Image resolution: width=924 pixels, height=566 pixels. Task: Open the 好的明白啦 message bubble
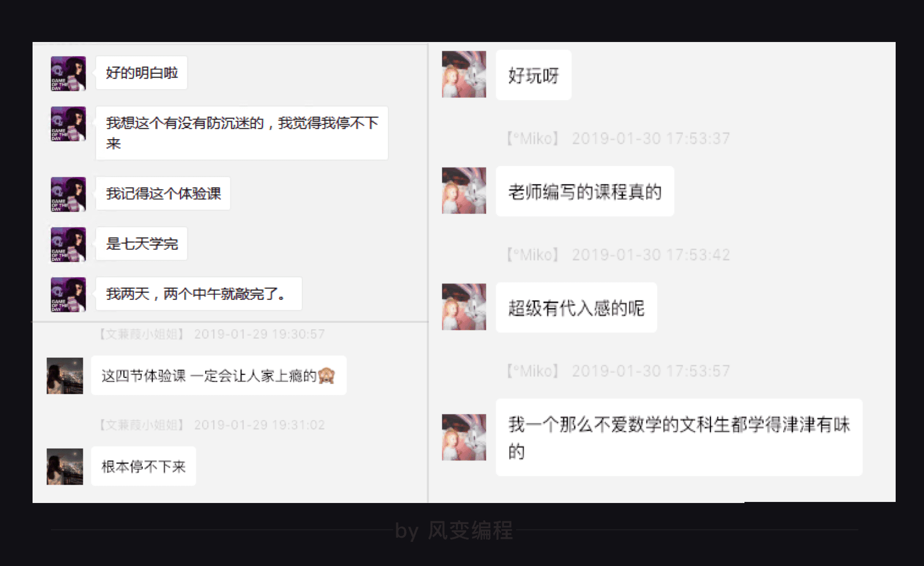pos(142,73)
